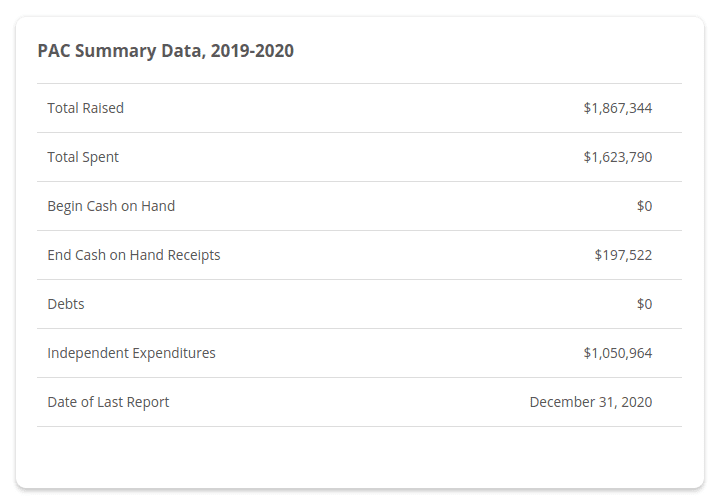Select the $197,522 end cash amount
714x504 pixels.
[x=623, y=255]
